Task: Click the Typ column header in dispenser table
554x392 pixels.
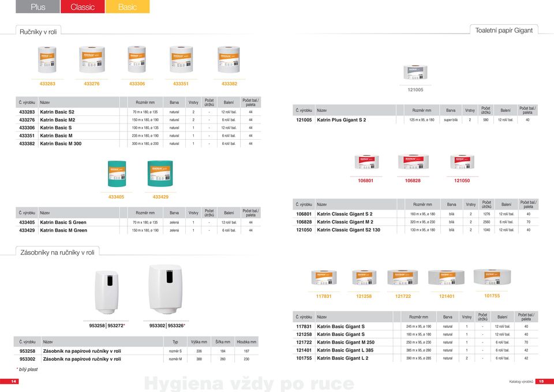Action: point(175,342)
